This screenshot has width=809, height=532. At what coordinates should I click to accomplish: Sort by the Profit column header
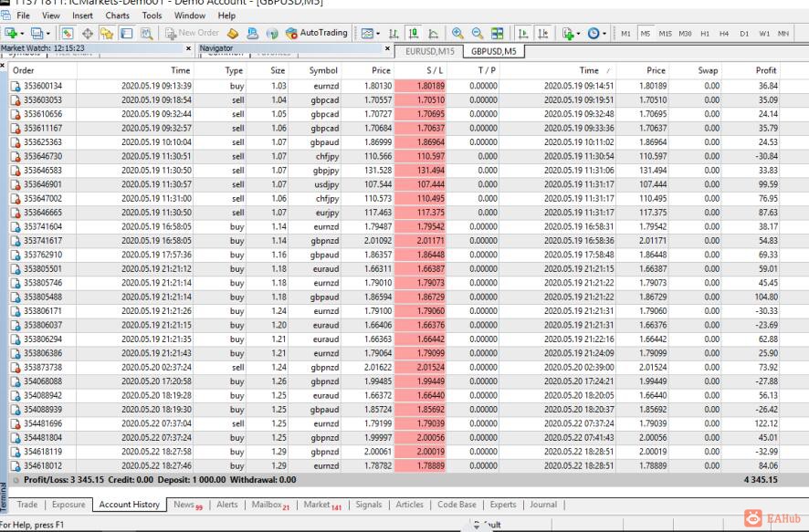(x=766, y=70)
